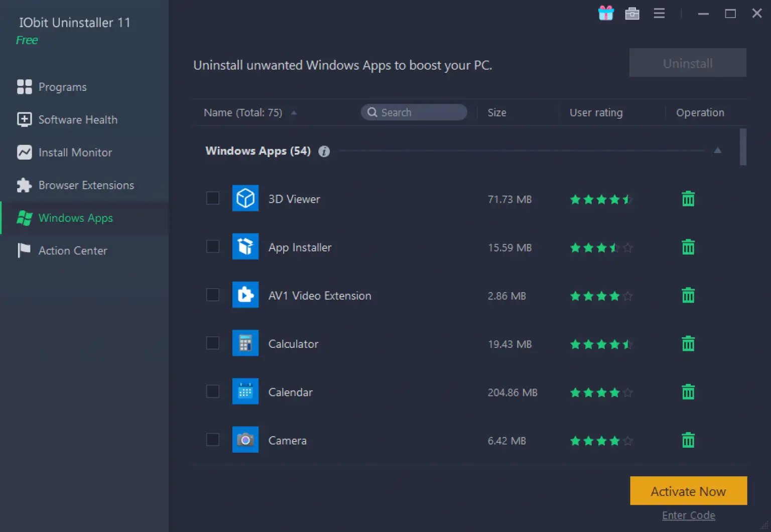Click the Calendar app icon
The width and height of the screenshot is (771, 532).
[245, 391]
